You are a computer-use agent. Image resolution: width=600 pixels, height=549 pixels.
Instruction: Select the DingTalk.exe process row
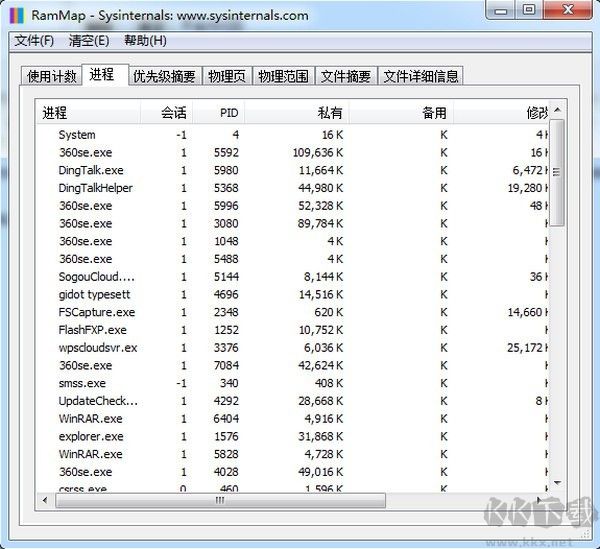click(x=293, y=170)
